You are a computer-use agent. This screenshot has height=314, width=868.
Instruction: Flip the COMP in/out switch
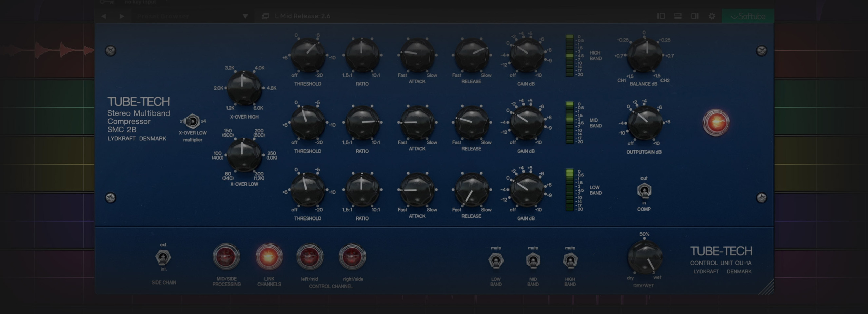point(644,191)
